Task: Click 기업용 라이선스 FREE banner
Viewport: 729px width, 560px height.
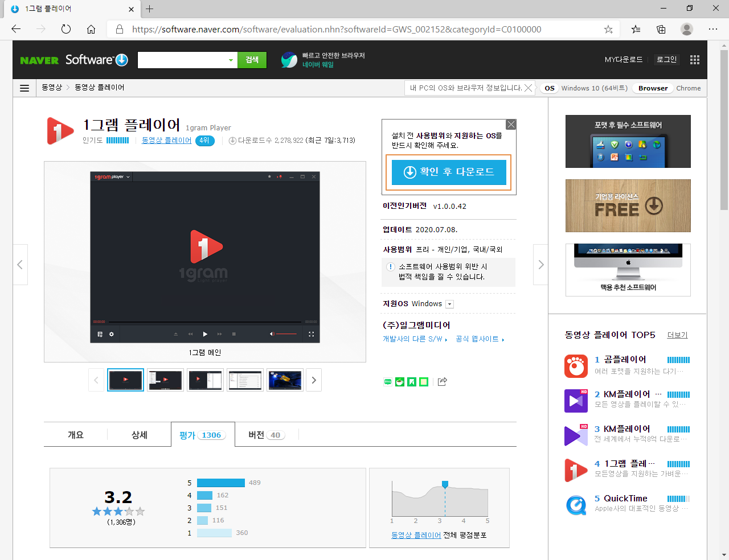Action: click(628, 205)
